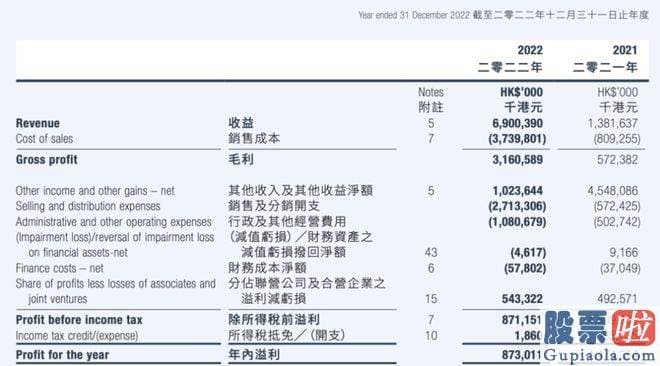Image resolution: width=660 pixels, height=366 pixels.
Task: Click the 2022 column year header
Action: [530, 50]
